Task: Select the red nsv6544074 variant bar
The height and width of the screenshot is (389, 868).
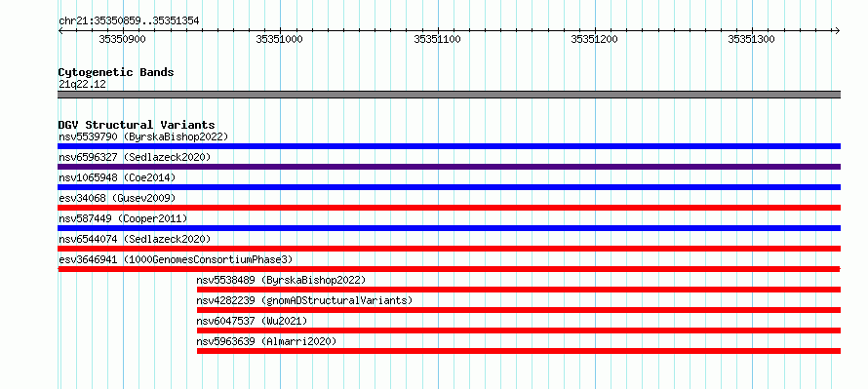Action: [450, 249]
